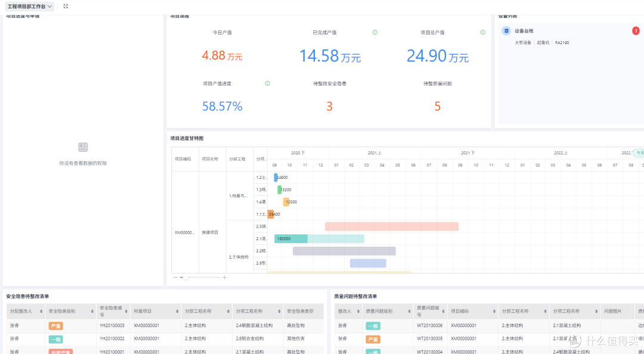
Task: Click info icon next to 项目产值进度
Action: click(x=267, y=83)
